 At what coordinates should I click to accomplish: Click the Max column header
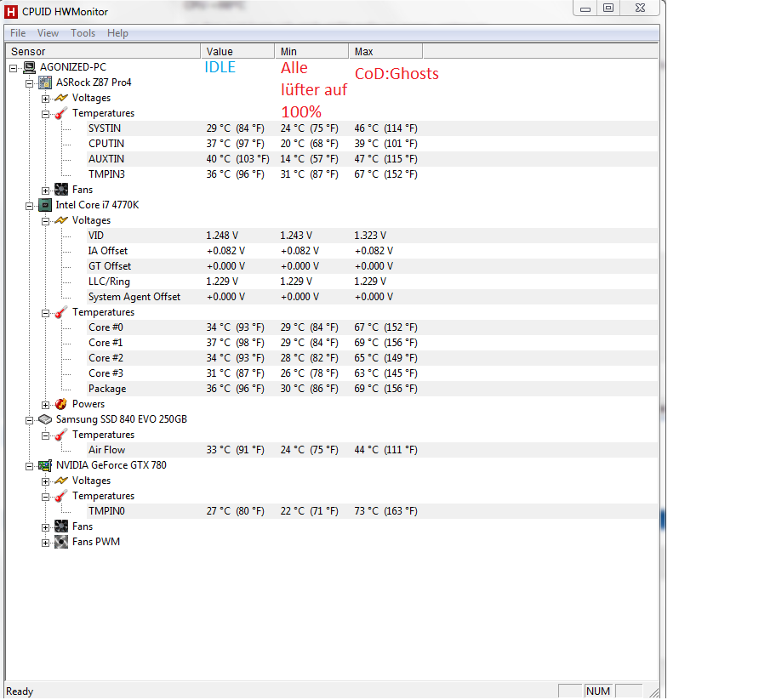(x=385, y=51)
